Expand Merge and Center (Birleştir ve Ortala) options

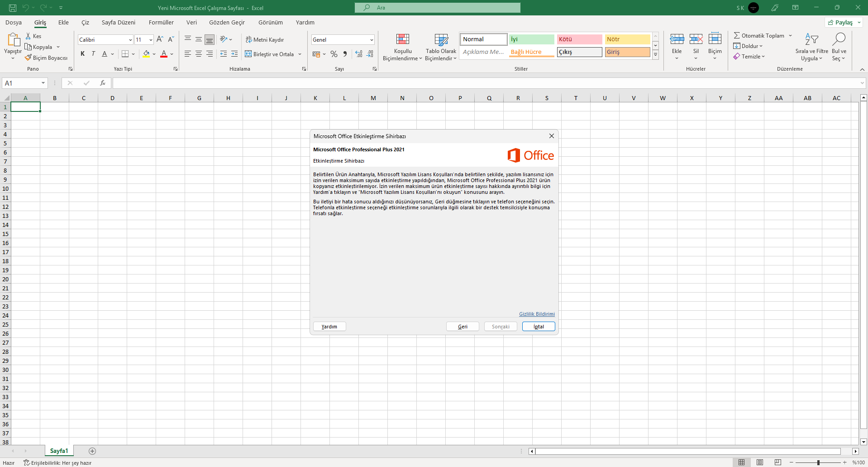pyautogui.click(x=300, y=54)
